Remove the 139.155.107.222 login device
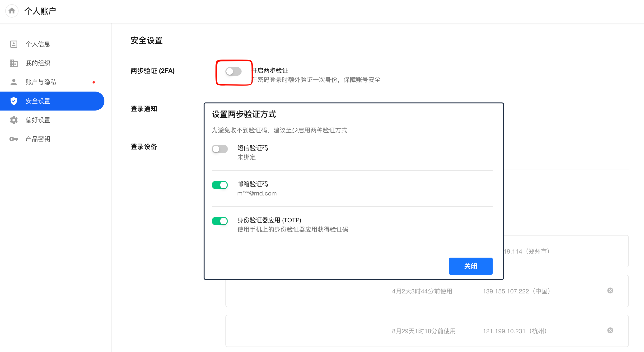The height and width of the screenshot is (352, 644). (x=610, y=291)
